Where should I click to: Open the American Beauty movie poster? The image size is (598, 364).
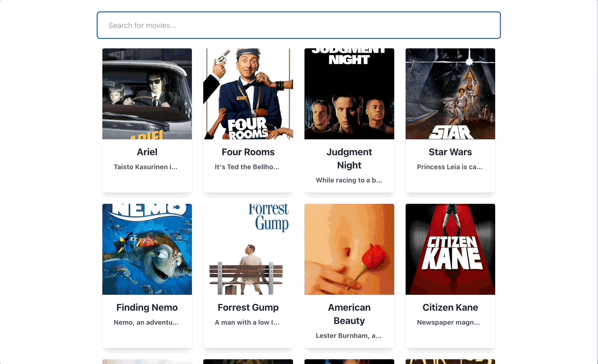pyautogui.click(x=349, y=249)
